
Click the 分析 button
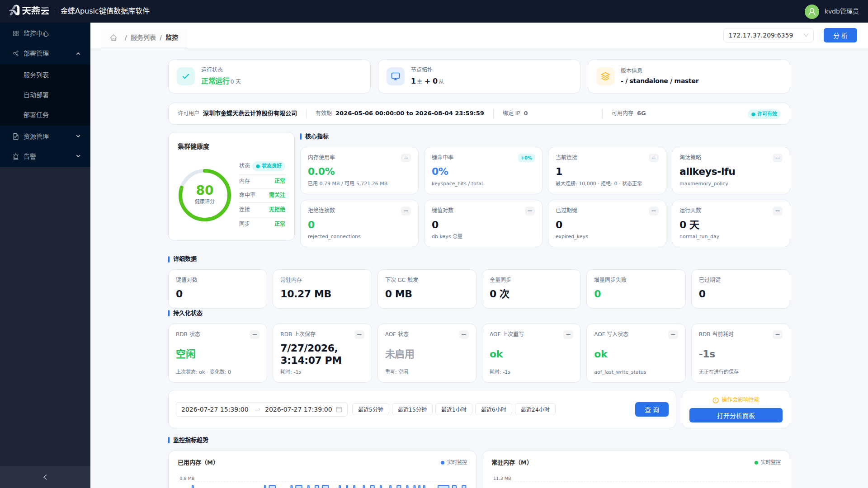tap(840, 35)
